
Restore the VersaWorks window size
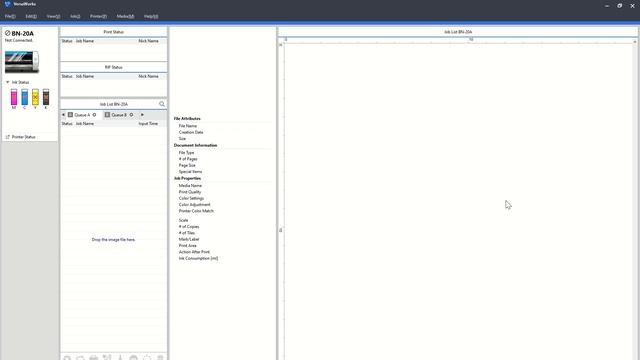coord(620,6)
